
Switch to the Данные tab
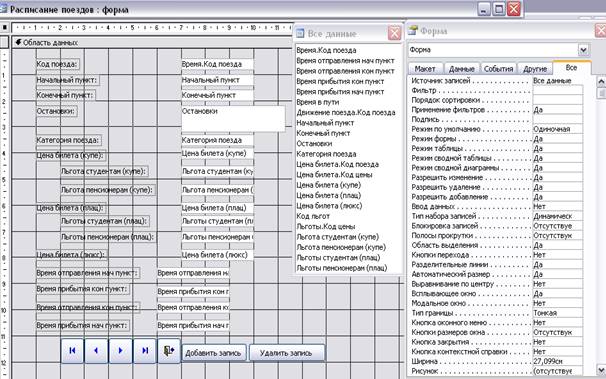pos(462,69)
